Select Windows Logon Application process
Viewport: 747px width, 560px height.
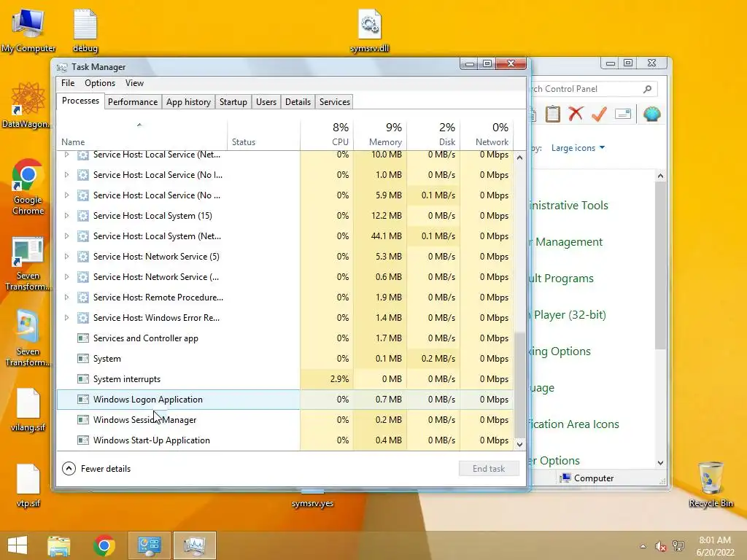(x=285, y=400)
